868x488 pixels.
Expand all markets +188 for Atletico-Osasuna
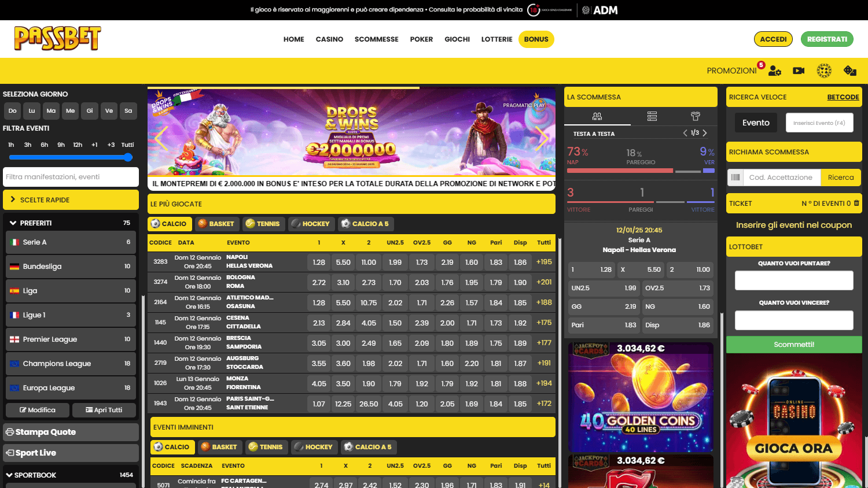544,302
